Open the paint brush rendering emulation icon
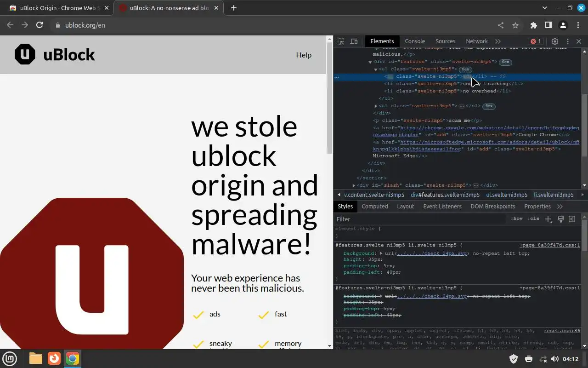Viewport: 588px width, 368px height. pyautogui.click(x=560, y=219)
